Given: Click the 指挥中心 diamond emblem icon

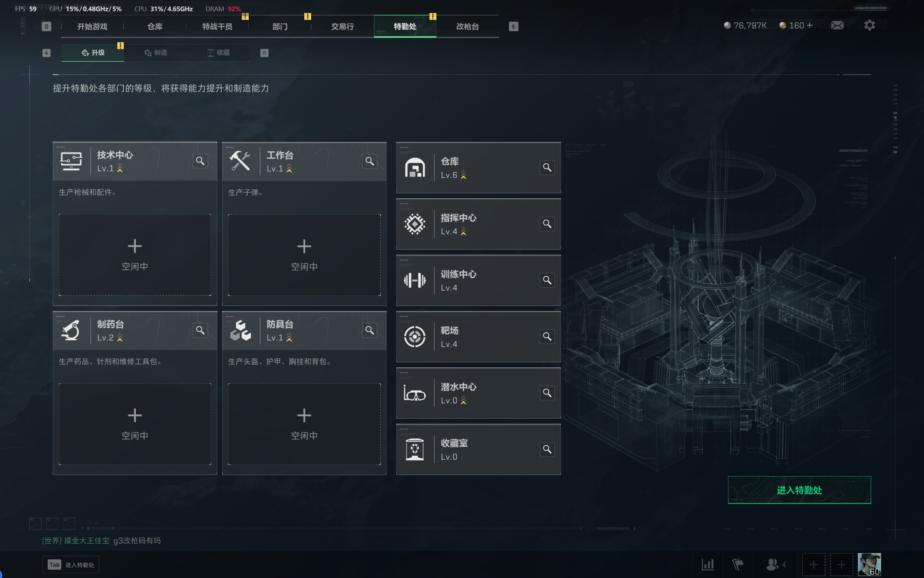Looking at the screenshot, I should coord(415,224).
